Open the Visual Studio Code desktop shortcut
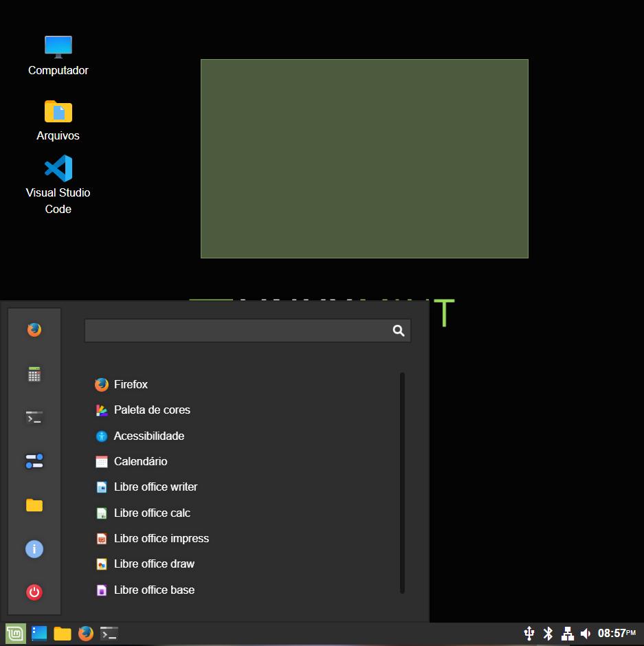 point(58,170)
